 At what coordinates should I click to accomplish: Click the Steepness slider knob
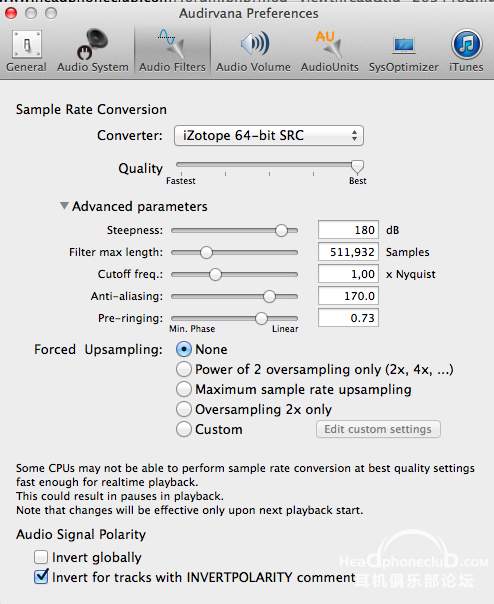click(x=282, y=230)
